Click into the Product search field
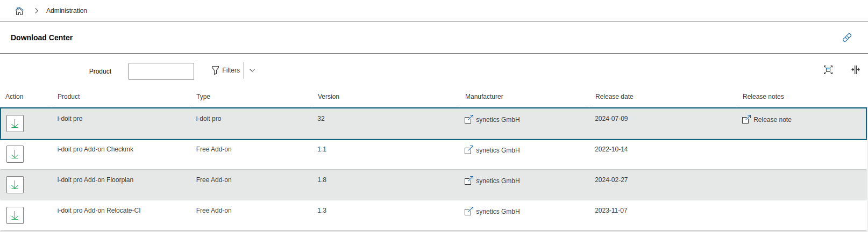The image size is (868, 232). pyautogui.click(x=161, y=71)
